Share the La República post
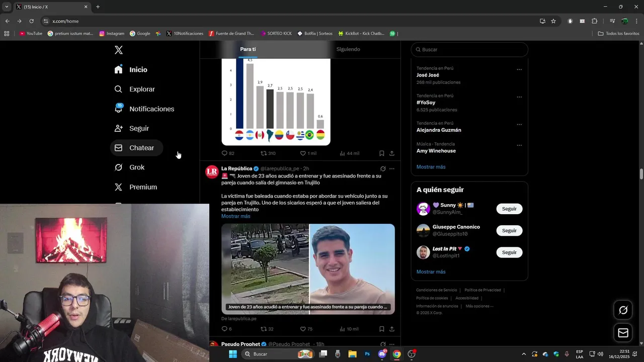 [x=392, y=329]
